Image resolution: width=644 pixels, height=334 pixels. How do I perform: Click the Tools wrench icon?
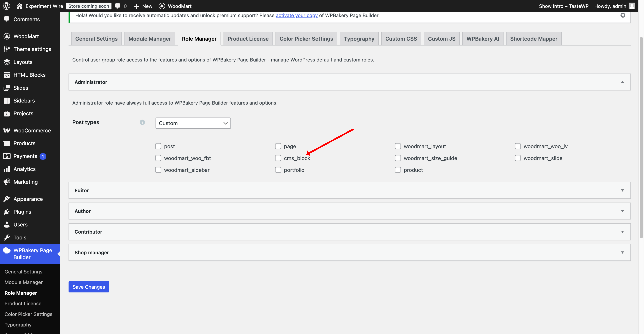click(x=7, y=237)
